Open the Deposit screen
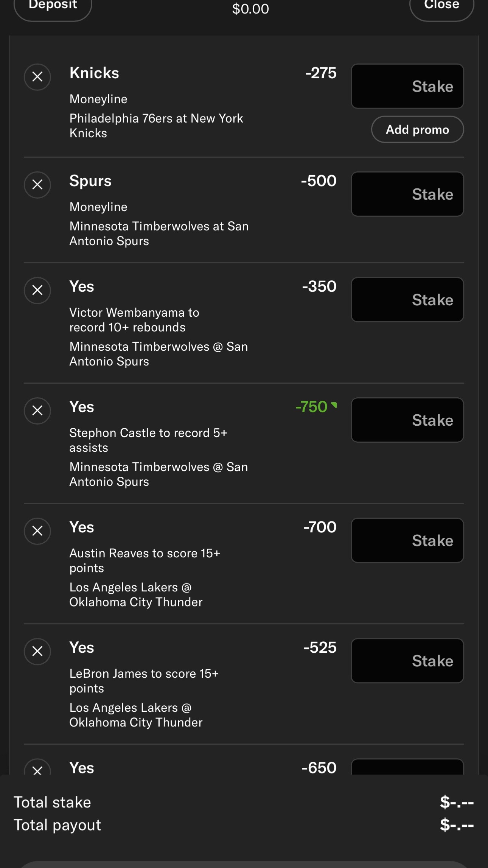 53,6
